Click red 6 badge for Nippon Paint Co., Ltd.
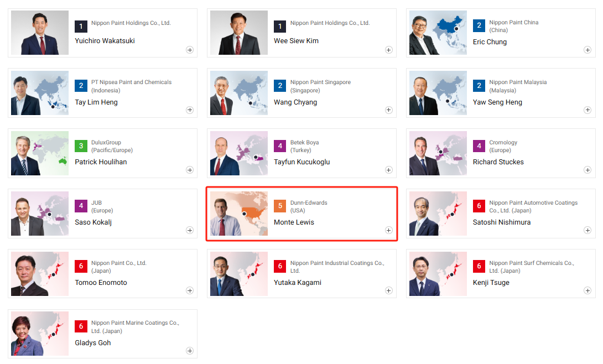The image size is (603, 364). pyautogui.click(x=81, y=266)
